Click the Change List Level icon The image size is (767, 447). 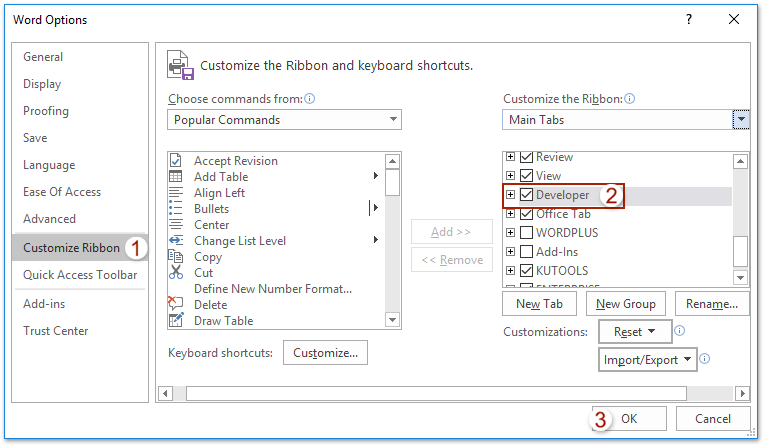[176, 241]
